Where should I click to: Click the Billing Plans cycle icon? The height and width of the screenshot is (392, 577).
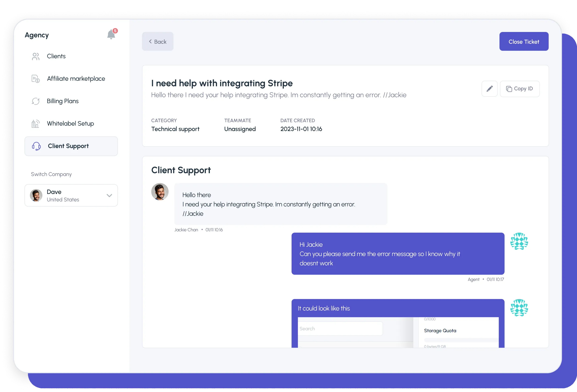click(x=36, y=101)
